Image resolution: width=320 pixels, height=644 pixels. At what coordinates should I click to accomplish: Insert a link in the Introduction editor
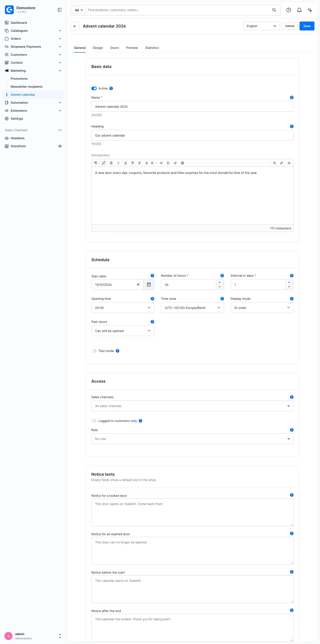click(175, 163)
